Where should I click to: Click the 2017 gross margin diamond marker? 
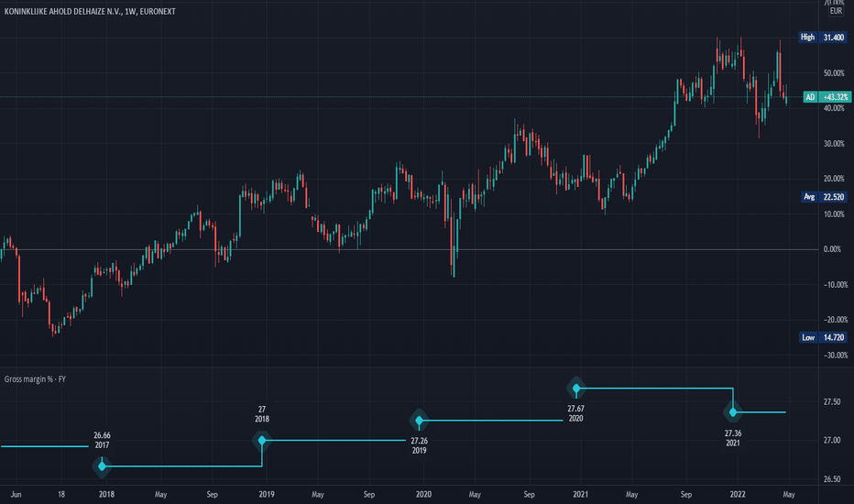102,466
